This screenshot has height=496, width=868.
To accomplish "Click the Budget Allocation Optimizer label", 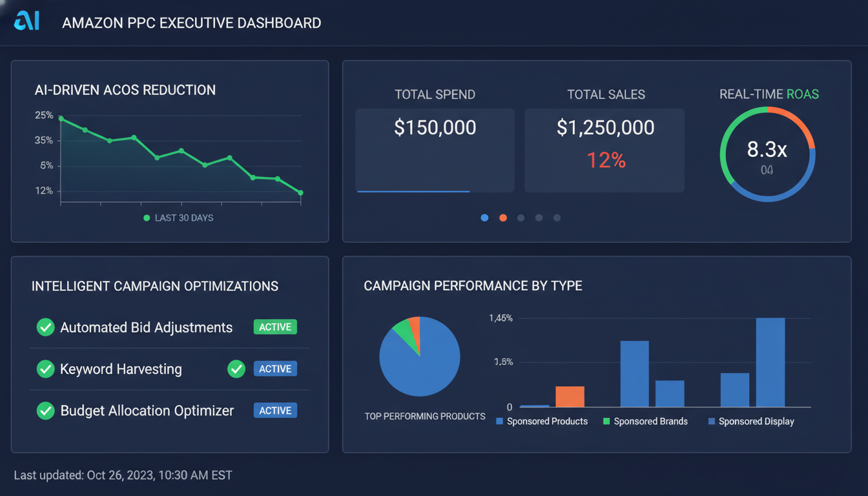I will (147, 410).
